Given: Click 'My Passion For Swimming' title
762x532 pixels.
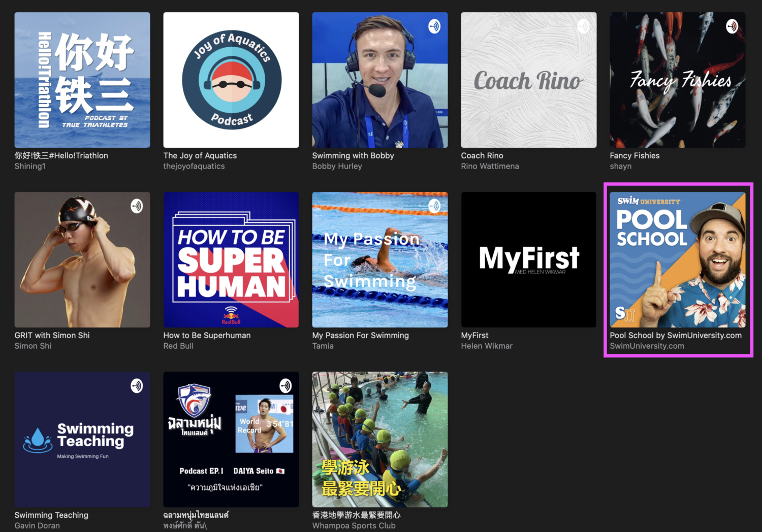Looking at the screenshot, I should tap(361, 335).
